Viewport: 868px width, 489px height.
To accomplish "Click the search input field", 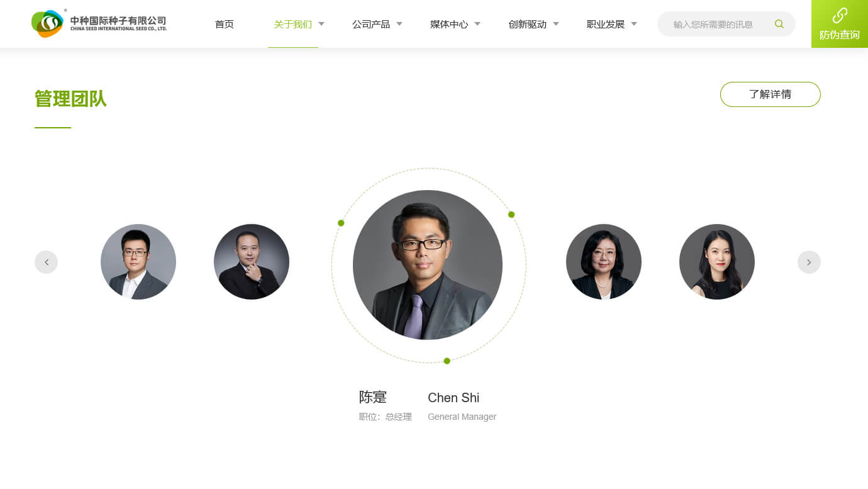I will [x=720, y=24].
